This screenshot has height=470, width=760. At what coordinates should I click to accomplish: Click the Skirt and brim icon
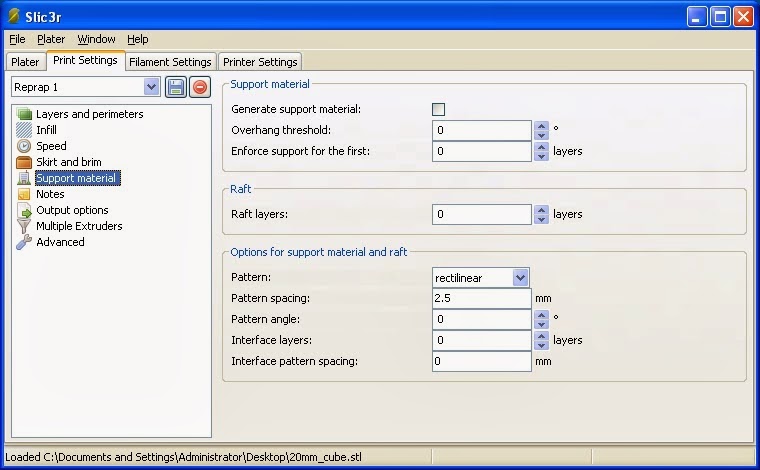[x=24, y=162]
